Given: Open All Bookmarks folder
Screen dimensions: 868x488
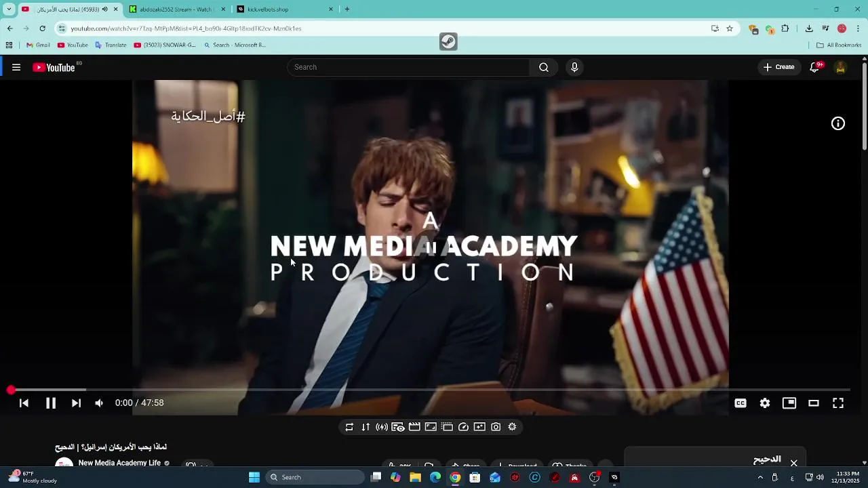Looking at the screenshot, I should click(x=839, y=45).
